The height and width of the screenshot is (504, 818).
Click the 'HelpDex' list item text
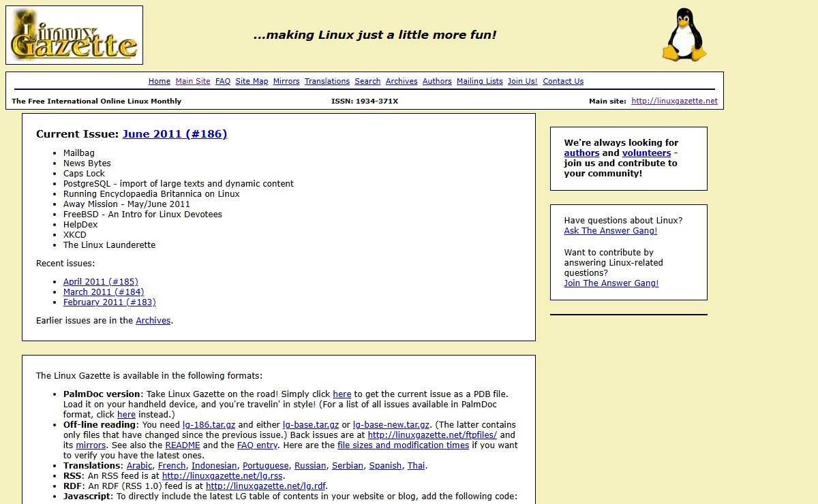coord(80,225)
